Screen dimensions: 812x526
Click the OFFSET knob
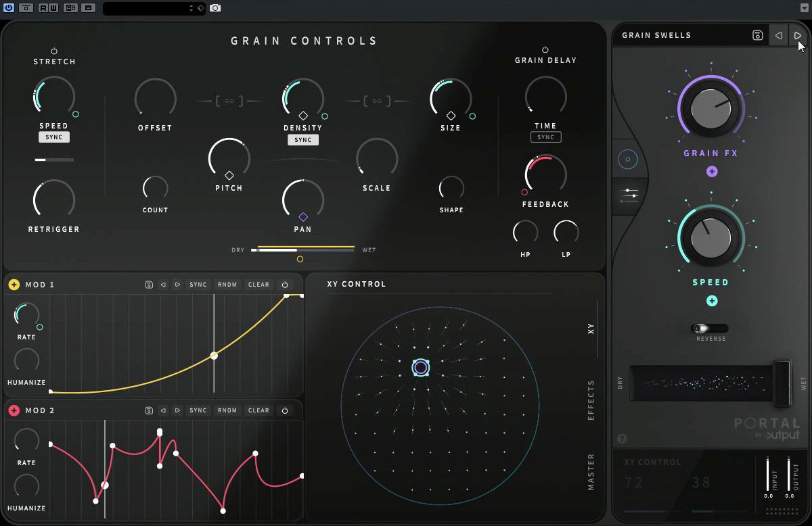tap(155, 98)
